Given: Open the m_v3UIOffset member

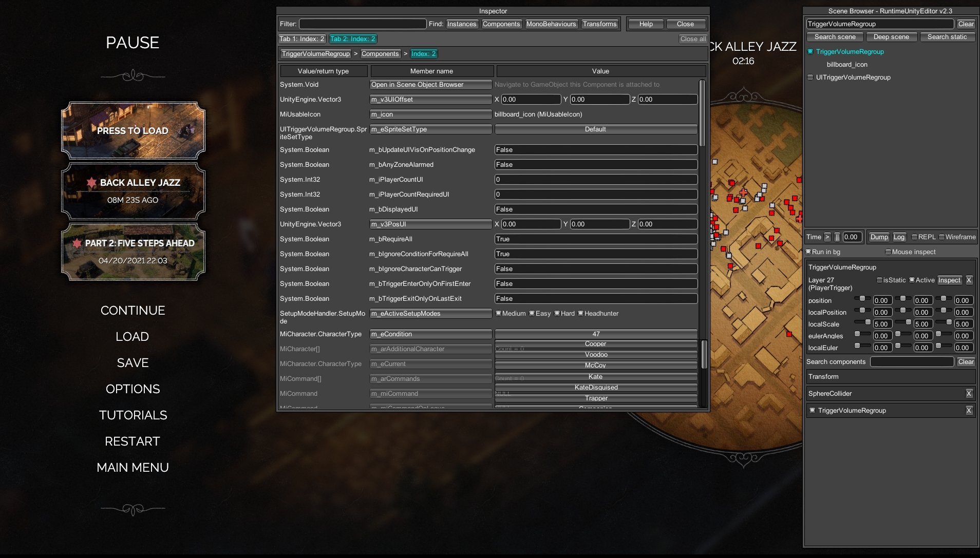Looking at the screenshot, I should pyautogui.click(x=430, y=99).
